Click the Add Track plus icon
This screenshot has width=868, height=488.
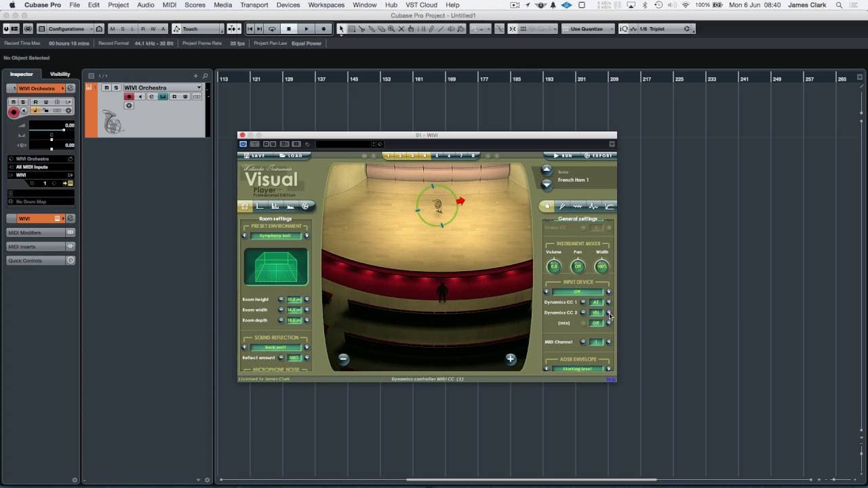point(196,76)
